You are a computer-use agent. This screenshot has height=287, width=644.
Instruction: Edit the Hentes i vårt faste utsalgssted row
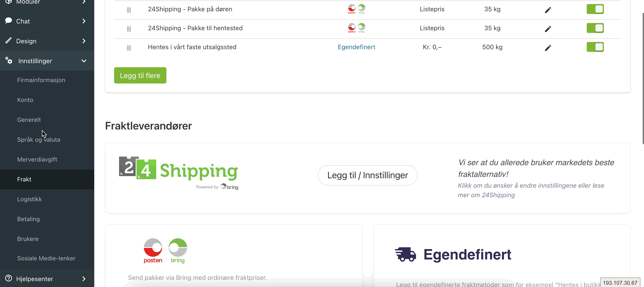tap(548, 48)
